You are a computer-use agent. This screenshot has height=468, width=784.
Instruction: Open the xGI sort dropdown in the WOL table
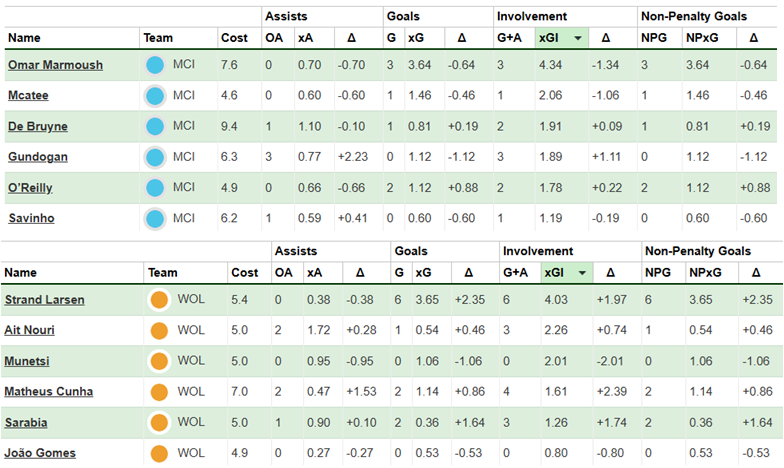[582, 273]
